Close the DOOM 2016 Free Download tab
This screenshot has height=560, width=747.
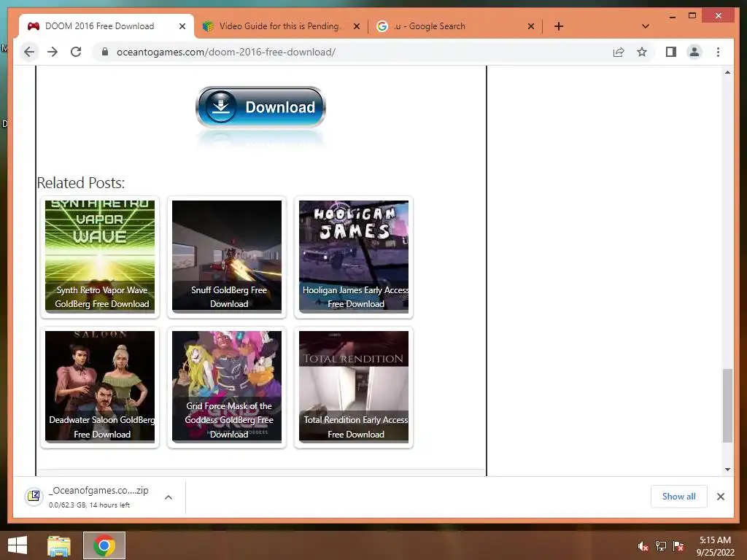point(182,26)
